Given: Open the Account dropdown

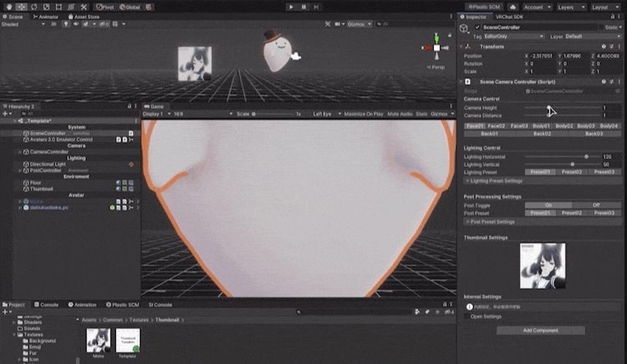Looking at the screenshot, I should pyautogui.click(x=537, y=7).
